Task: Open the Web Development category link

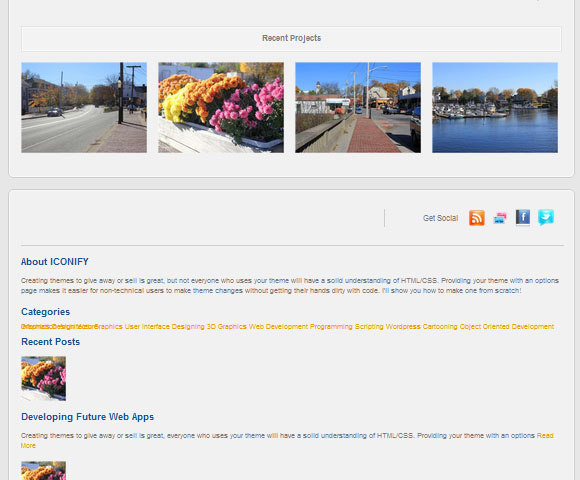Action: [x=278, y=327]
